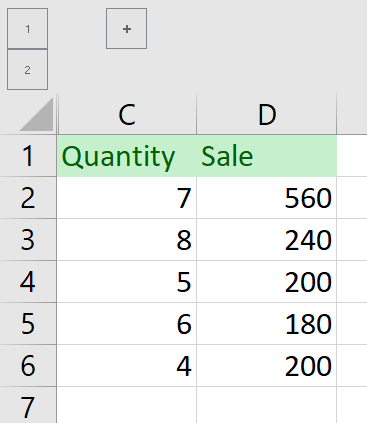Select cell containing 240
This screenshot has width=367, height=423.
267,240
